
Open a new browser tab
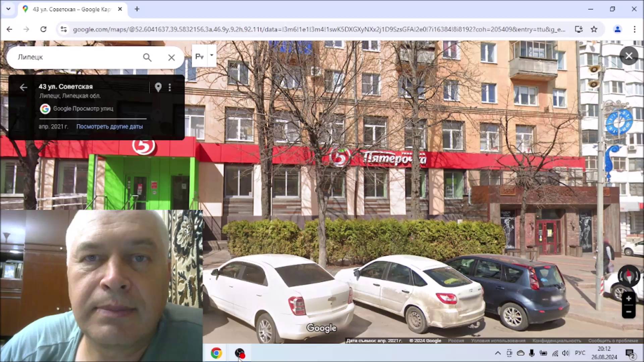(137, 9)
